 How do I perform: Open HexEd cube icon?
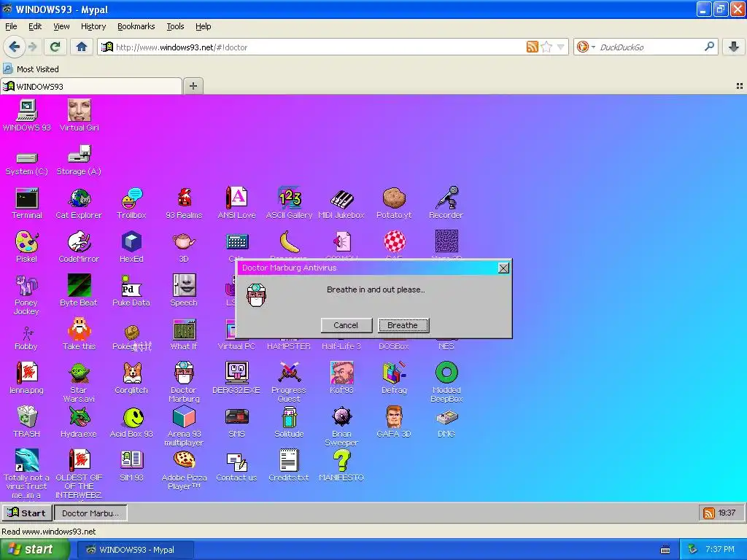pos(131,246)
